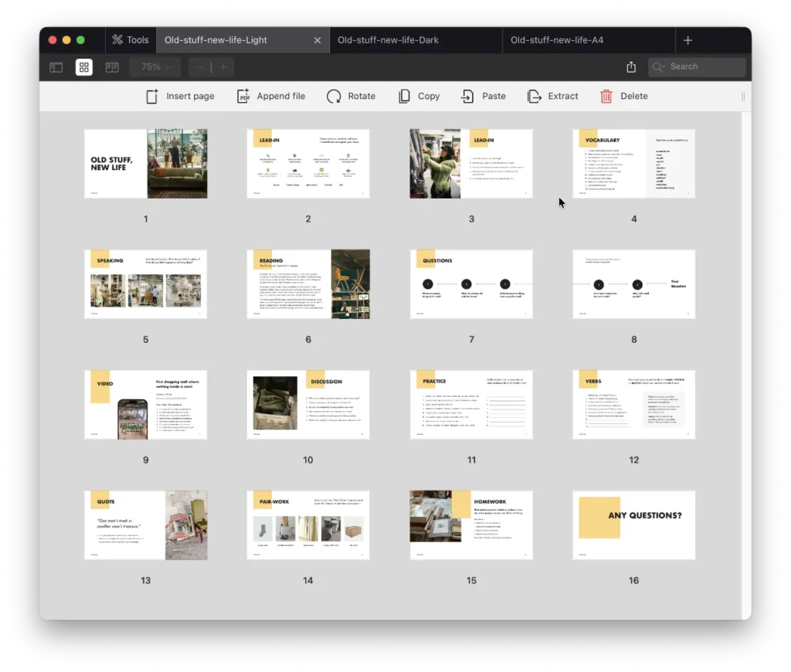Click the Insert page icon

(x=153, y=97)
